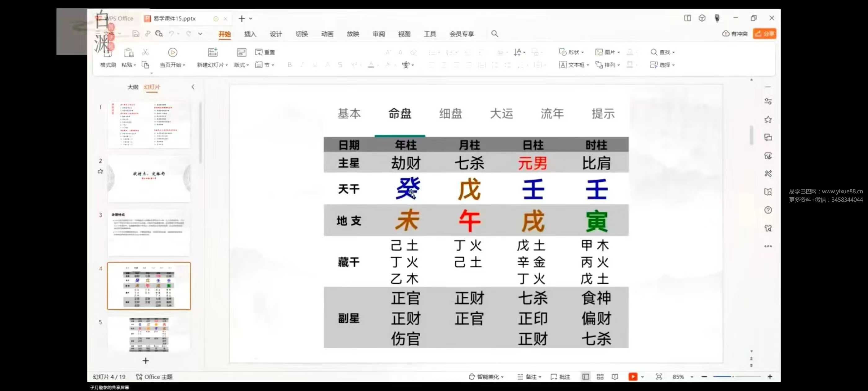
Task: Click the 当页开始 slideshow play icon
Action: tap(173, 52)
